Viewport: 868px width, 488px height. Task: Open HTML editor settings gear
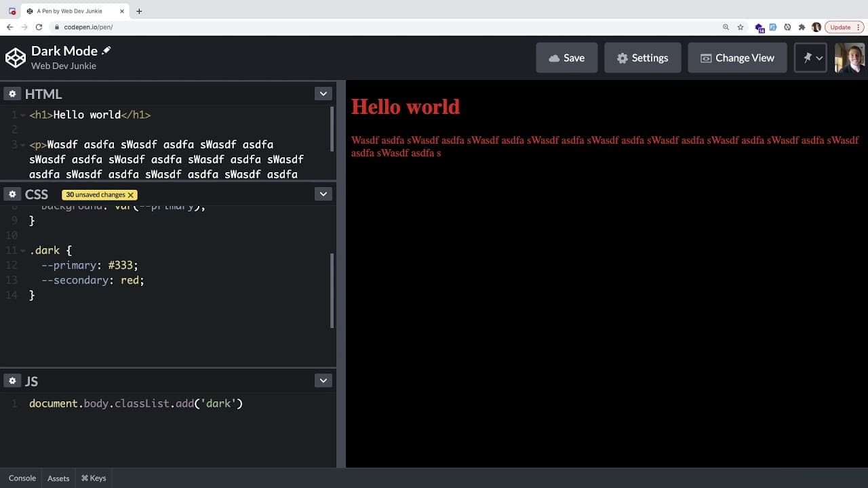[12, 94]
